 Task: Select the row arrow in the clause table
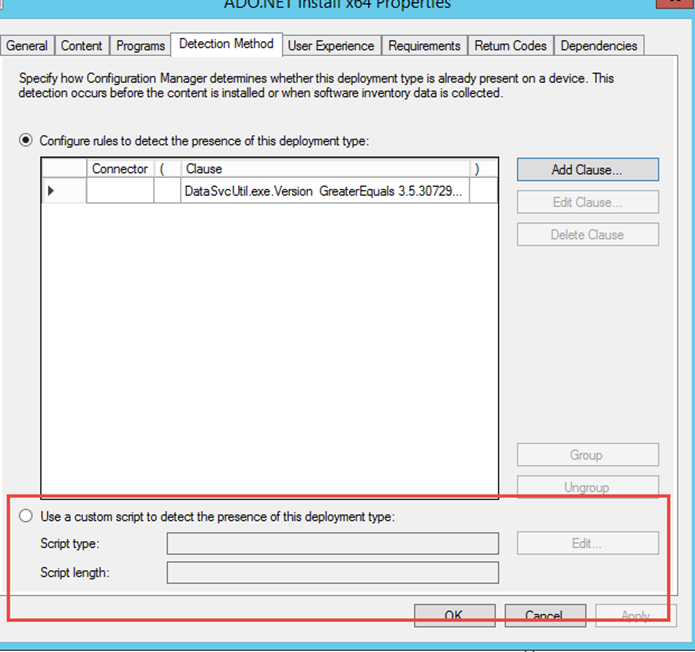click(x=51, y=190)
